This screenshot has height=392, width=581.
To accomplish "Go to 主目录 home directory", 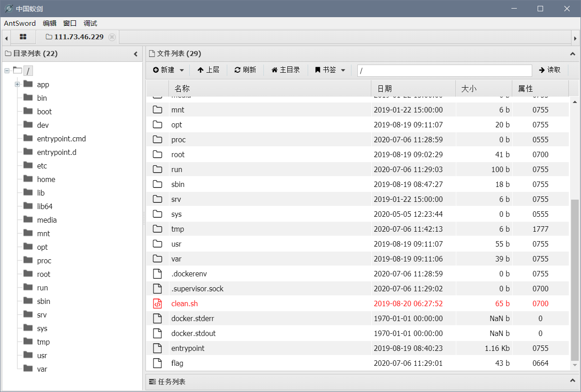I will (x=286, y=70).
